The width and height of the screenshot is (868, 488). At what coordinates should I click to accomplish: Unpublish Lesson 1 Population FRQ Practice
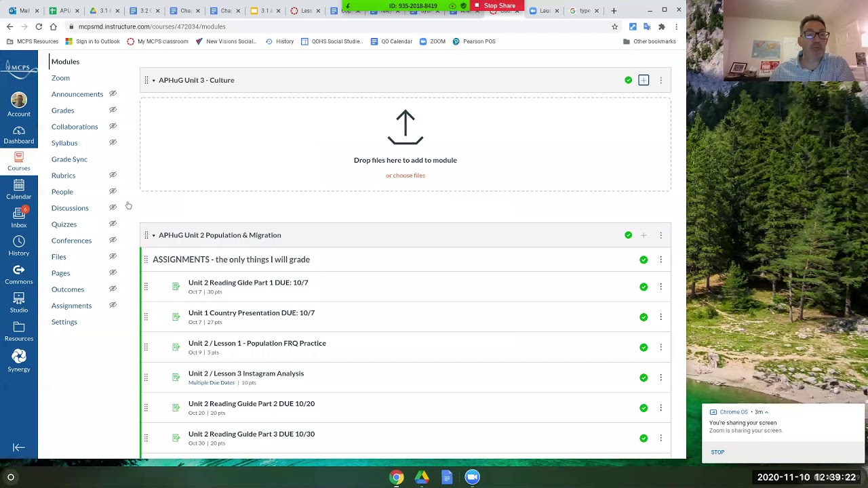[x=644, y=347]
